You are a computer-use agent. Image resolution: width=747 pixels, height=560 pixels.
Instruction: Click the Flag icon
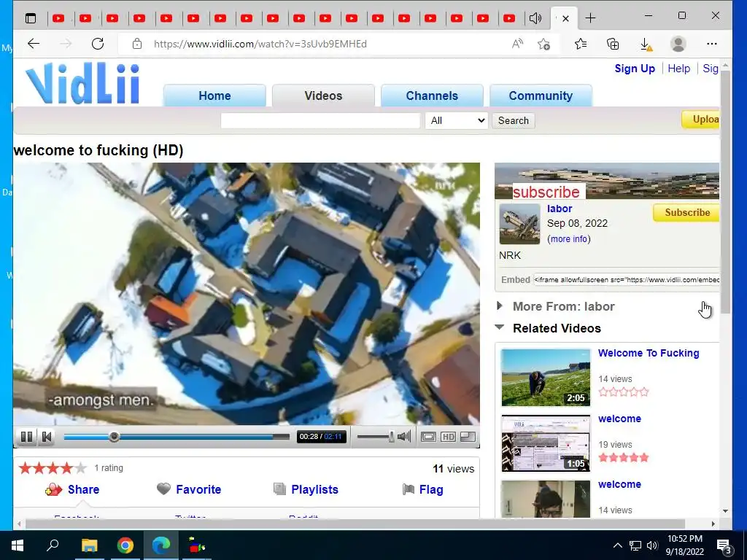409,489
